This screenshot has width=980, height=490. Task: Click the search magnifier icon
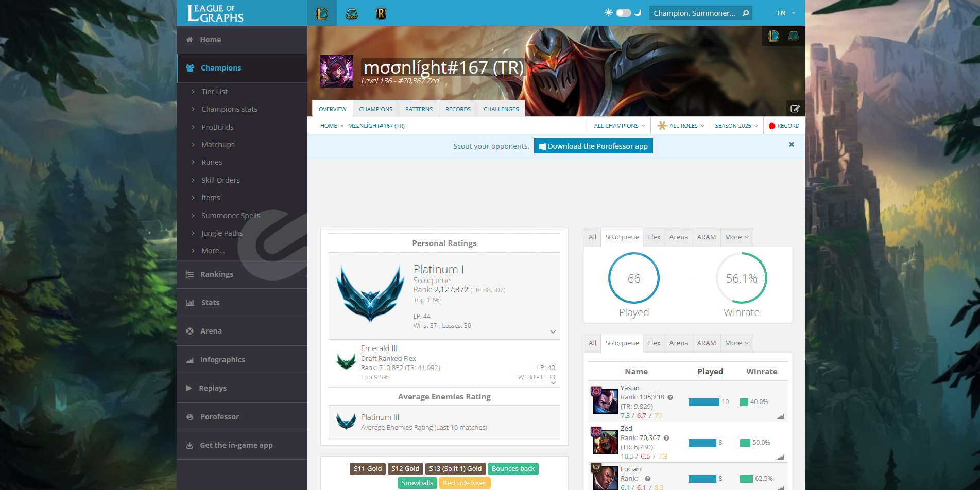tap(745, 13)
